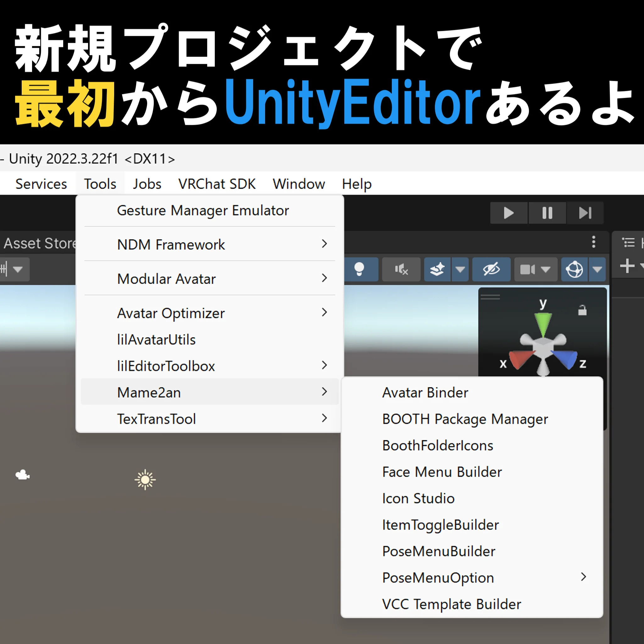
Task: Click the padlock on the orientation gizmo
Action: coord(583,310)
